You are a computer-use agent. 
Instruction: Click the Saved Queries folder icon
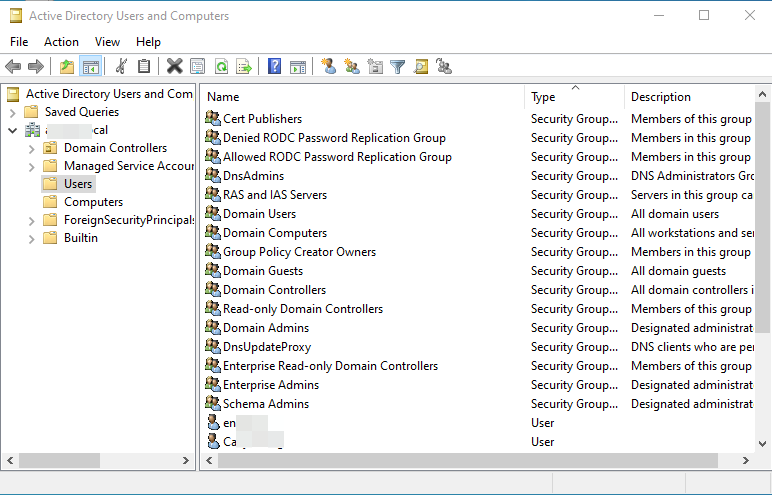tap(32, 112)
